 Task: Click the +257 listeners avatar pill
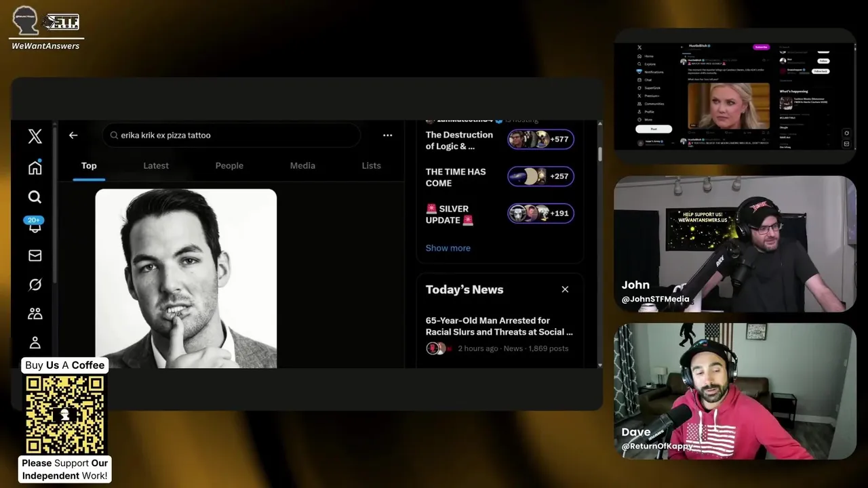[x=541, y=176]
